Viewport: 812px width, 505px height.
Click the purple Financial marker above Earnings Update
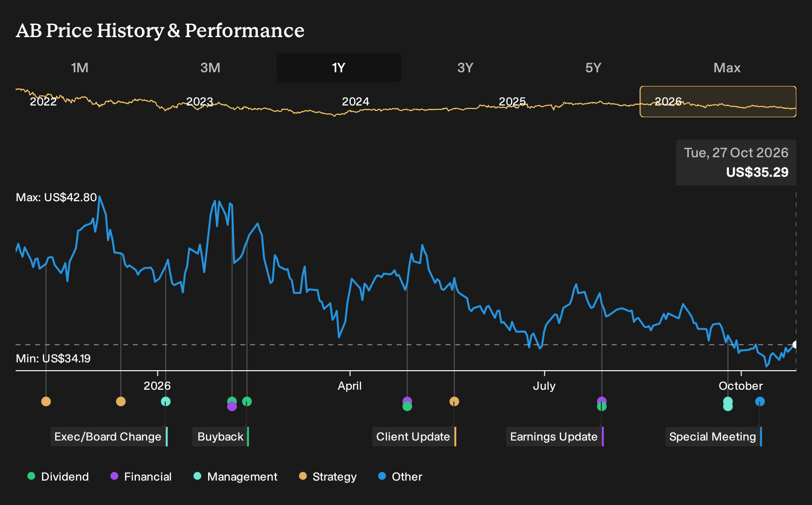[x=602, y=400]
